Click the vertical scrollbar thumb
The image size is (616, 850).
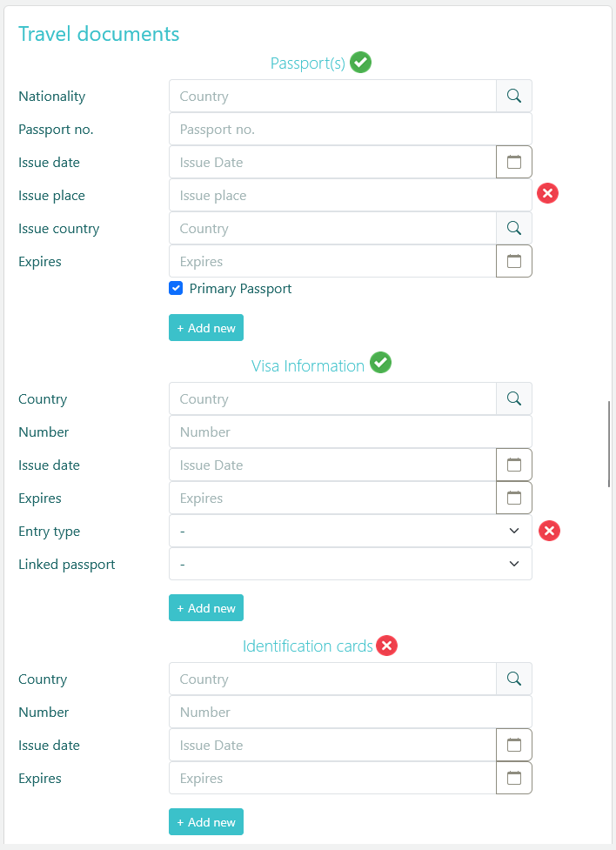610,444
